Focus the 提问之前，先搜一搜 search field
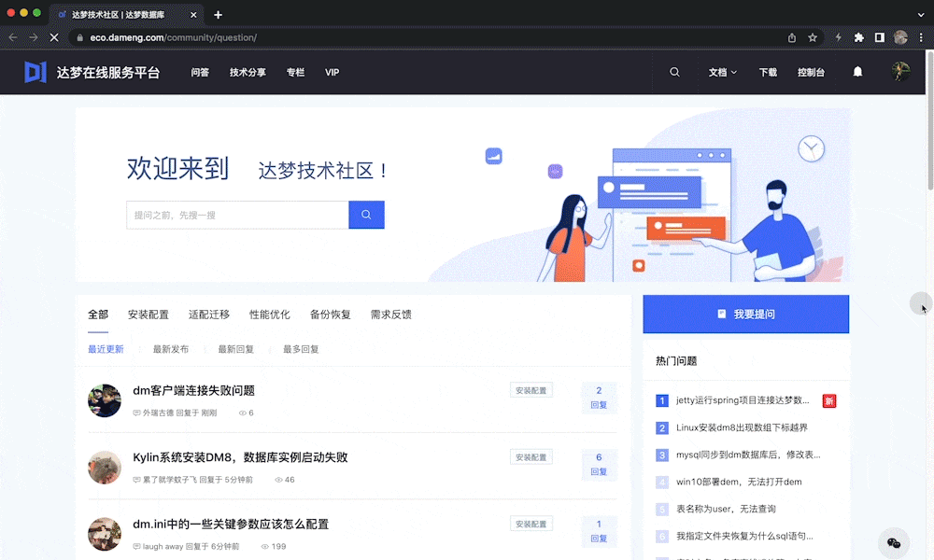The width and height of the screenshot is (934, 560). (x=237, y=215)
